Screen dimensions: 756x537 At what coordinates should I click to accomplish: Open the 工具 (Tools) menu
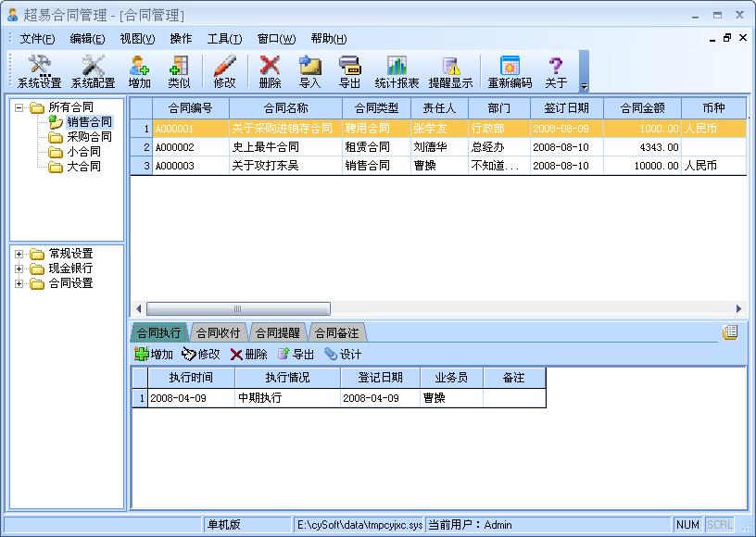click(222, 39)
